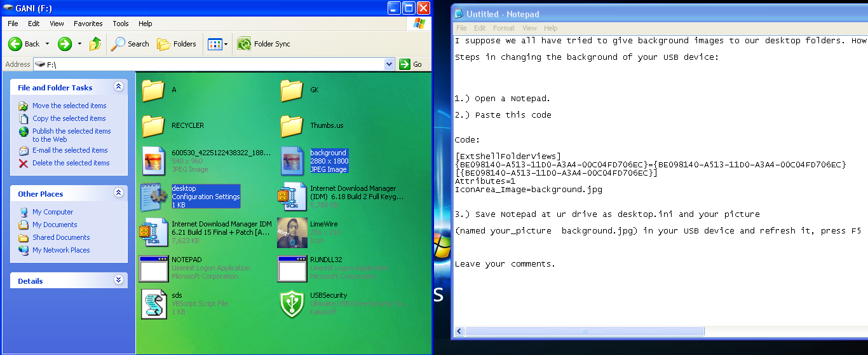868x355 pixels.
Task: Click Publish the selected items to the Web
Action: pos(72,135)
